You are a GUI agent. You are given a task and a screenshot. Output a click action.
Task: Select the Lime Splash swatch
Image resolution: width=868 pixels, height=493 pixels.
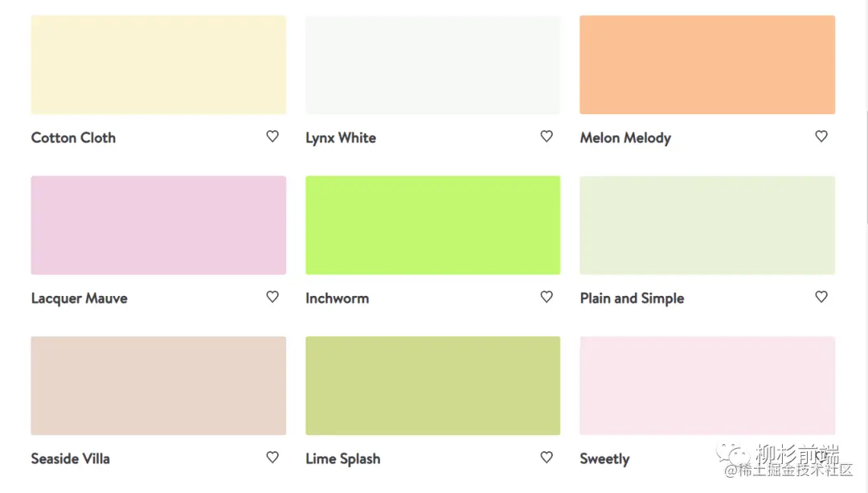pos(432,385)
